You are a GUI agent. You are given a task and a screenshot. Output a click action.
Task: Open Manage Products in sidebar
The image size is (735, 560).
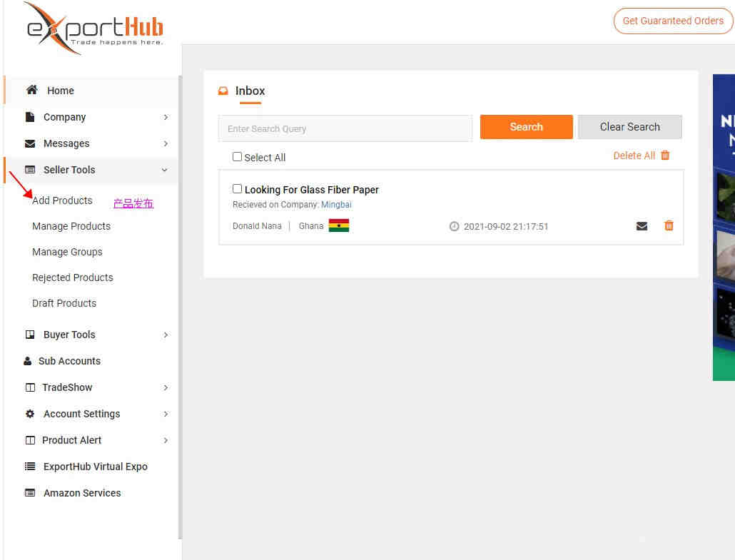point(71,226)
